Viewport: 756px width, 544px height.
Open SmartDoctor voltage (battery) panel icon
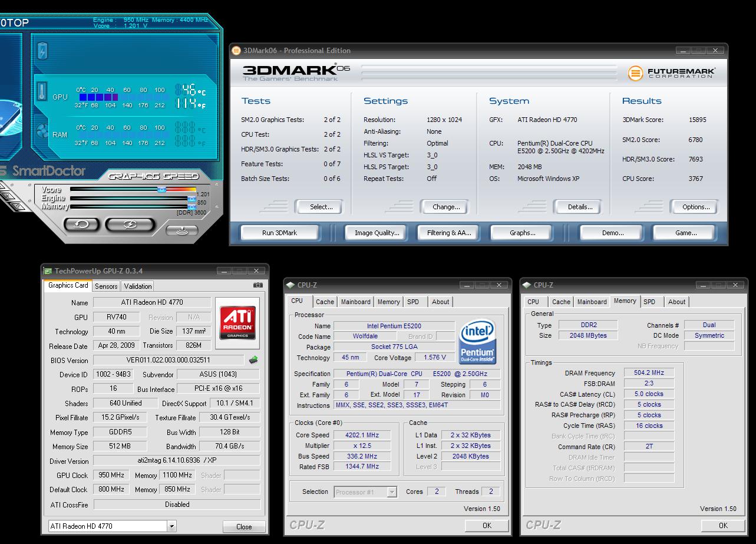[42, 51]
